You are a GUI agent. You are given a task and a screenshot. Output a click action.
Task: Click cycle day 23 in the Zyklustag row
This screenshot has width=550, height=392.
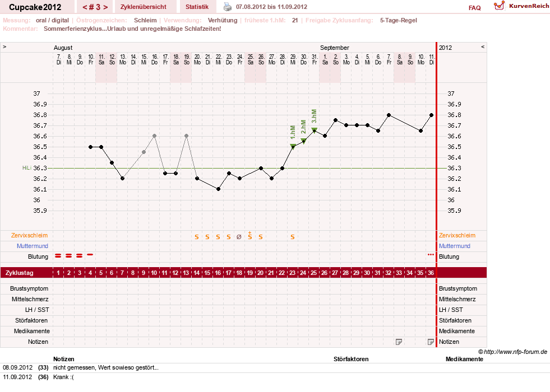pyautogui.click(x=292, y=273)
